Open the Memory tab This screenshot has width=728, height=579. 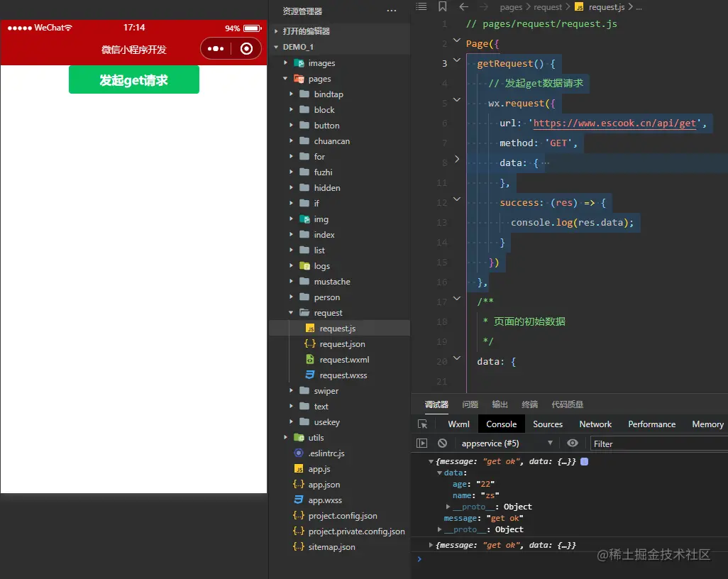pyautogui.click(x=707, y=424)
